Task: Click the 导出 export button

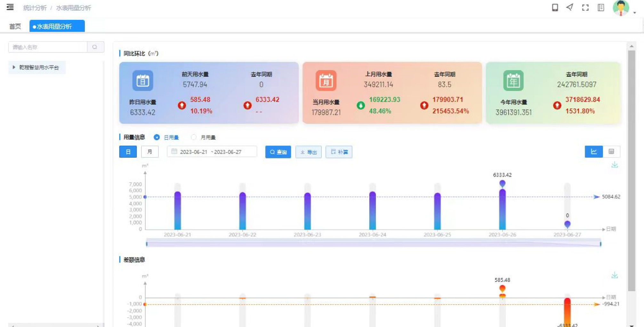Action: pyautogui.click(x=308, y=152)
